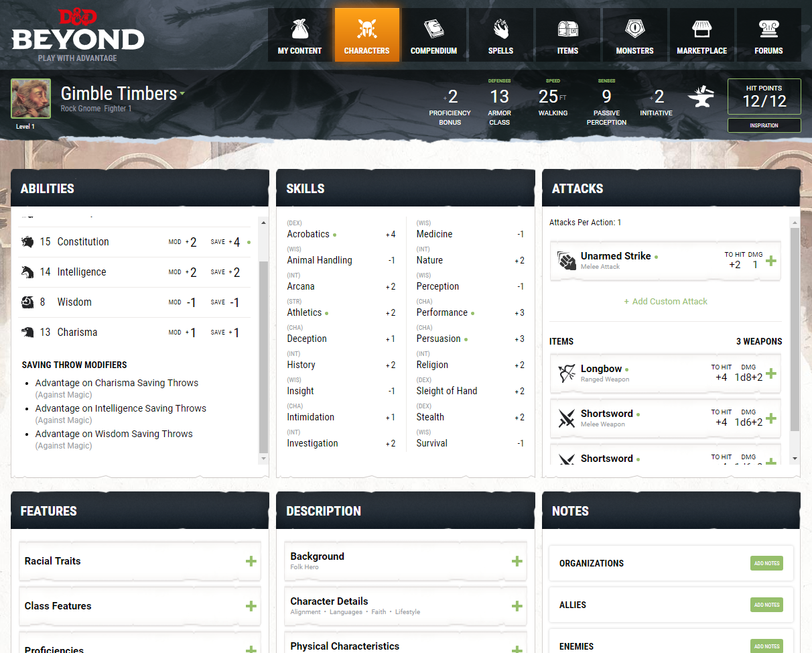Click the Passive Perception 9 value
812x653 pixels.
(x=606, y=97)
